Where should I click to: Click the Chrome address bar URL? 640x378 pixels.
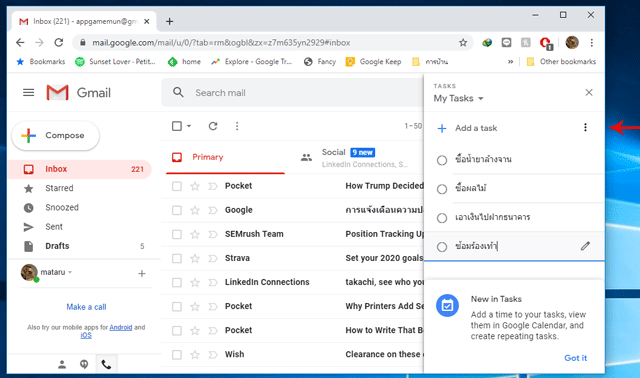click(221, 42)
